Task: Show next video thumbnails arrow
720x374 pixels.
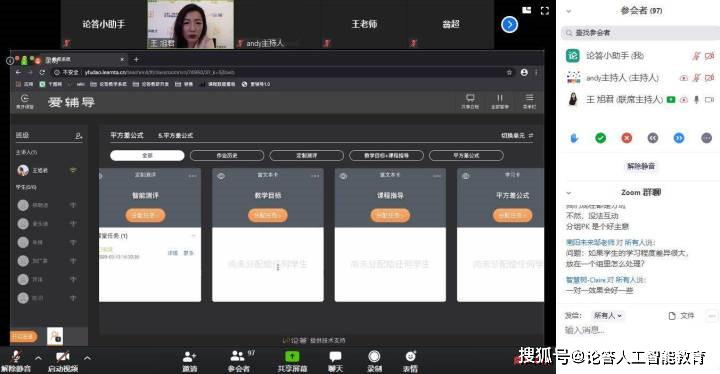Action: tap(509, 24)
